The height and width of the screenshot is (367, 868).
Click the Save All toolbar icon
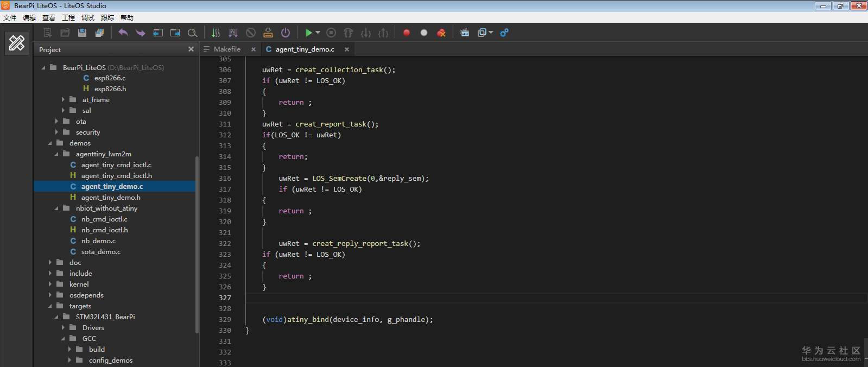pos(99,33)
